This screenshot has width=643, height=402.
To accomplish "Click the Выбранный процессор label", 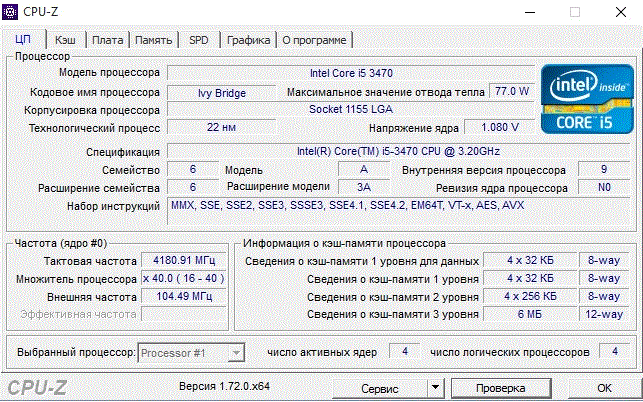I will tap(76, 353).
